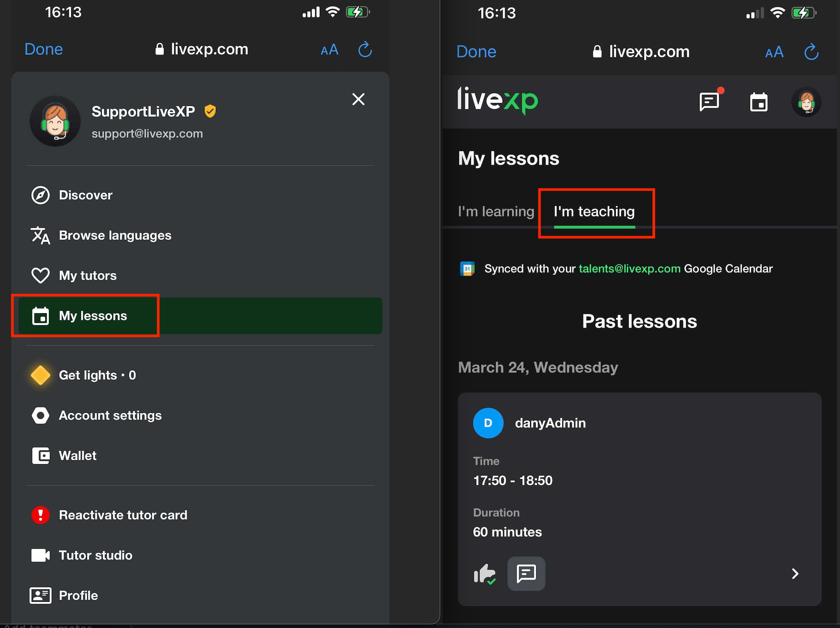Click the My tutors label
The height and width of the screenshot is (628, 840).
(87, 276)
